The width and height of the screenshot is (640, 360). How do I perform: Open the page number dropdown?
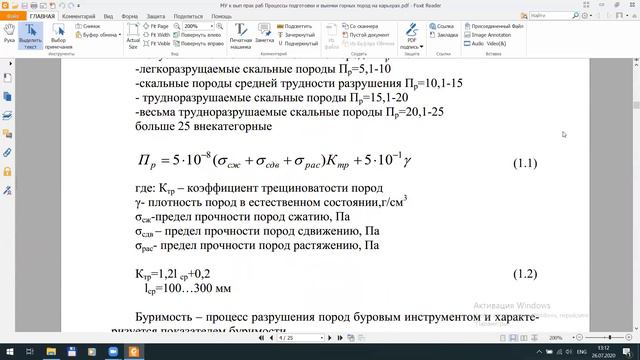pyautogui.click(x=322, y=338)
